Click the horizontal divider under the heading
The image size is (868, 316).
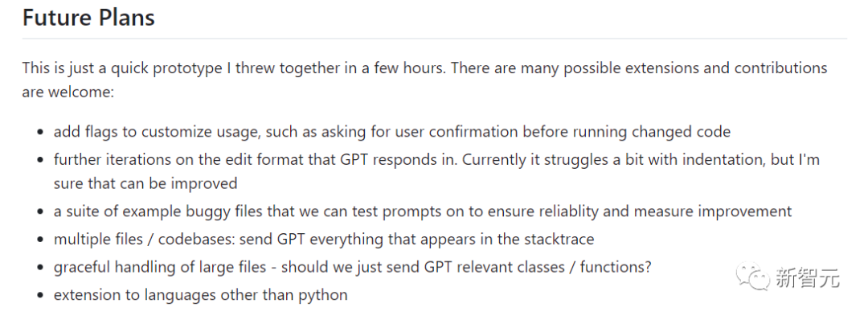(435, 39)
